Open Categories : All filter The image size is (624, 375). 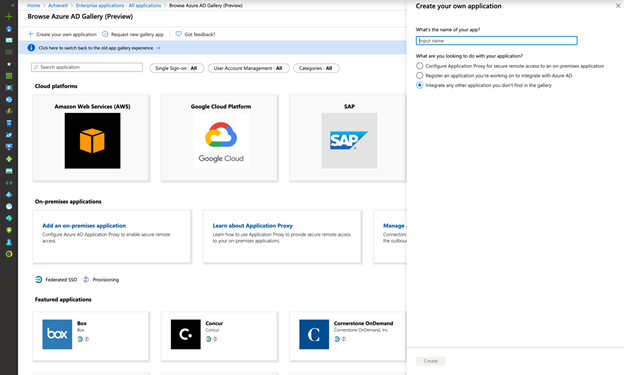click(316, 68)
